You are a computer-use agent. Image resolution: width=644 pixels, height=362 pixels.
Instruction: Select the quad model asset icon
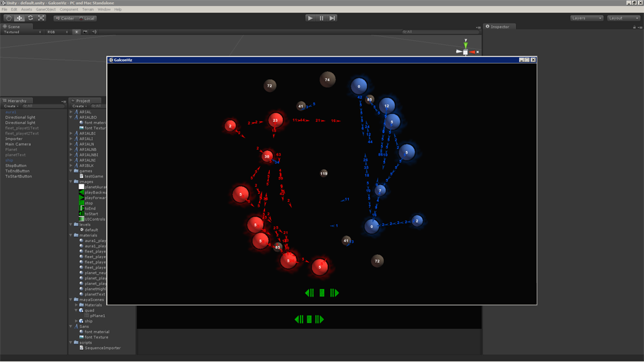tap(81, 310)
